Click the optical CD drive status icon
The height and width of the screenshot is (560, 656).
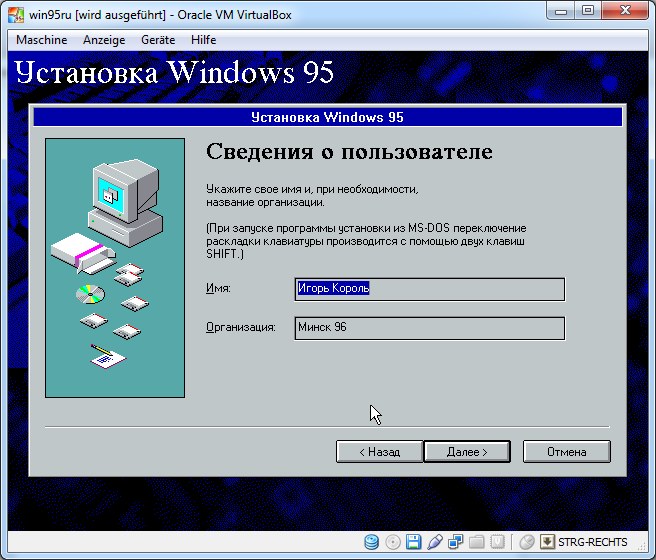[x=394, y=542]
